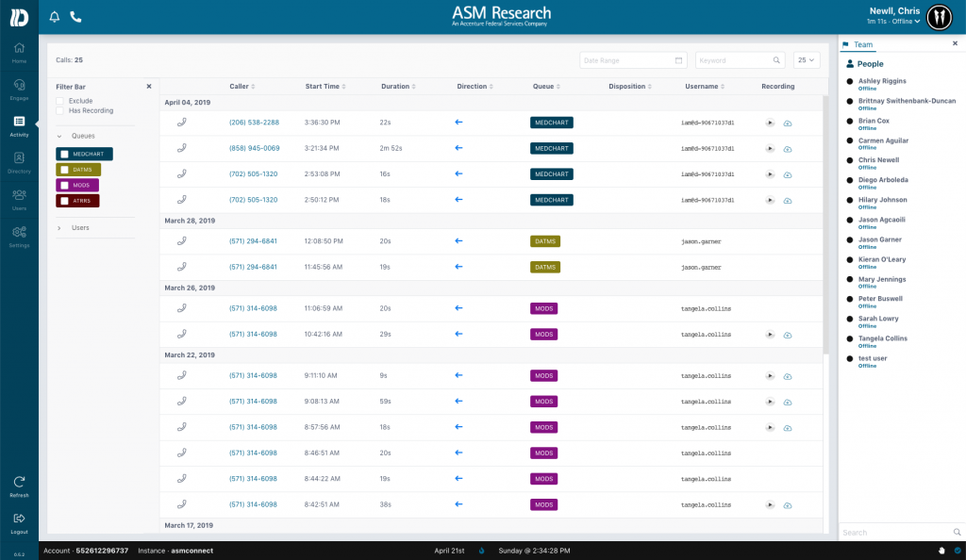Check the ATRRS queue filter
966x560 pixels.
pyautogui.click(x=64, y=201)
